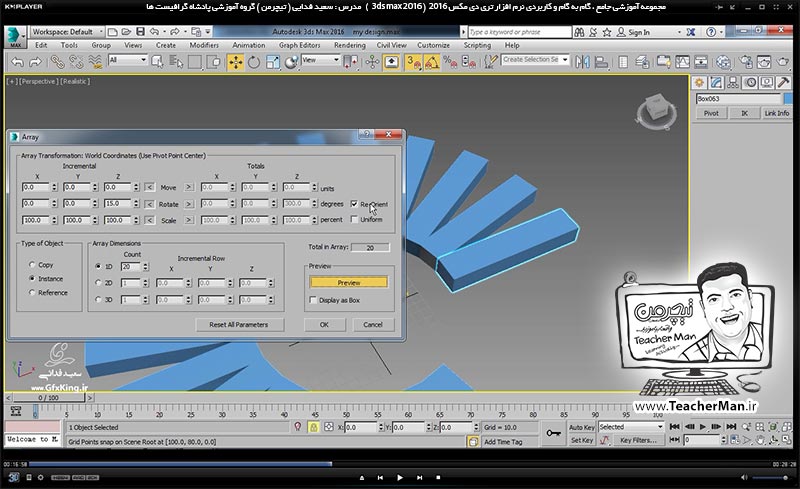
Task: Open the key mode Selected dropdown
Action: pos(631,427)
